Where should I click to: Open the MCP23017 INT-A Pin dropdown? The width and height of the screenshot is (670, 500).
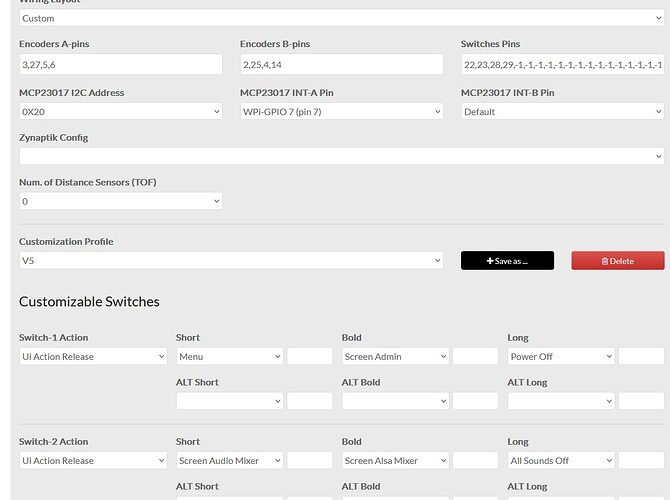tap(341, 112)
